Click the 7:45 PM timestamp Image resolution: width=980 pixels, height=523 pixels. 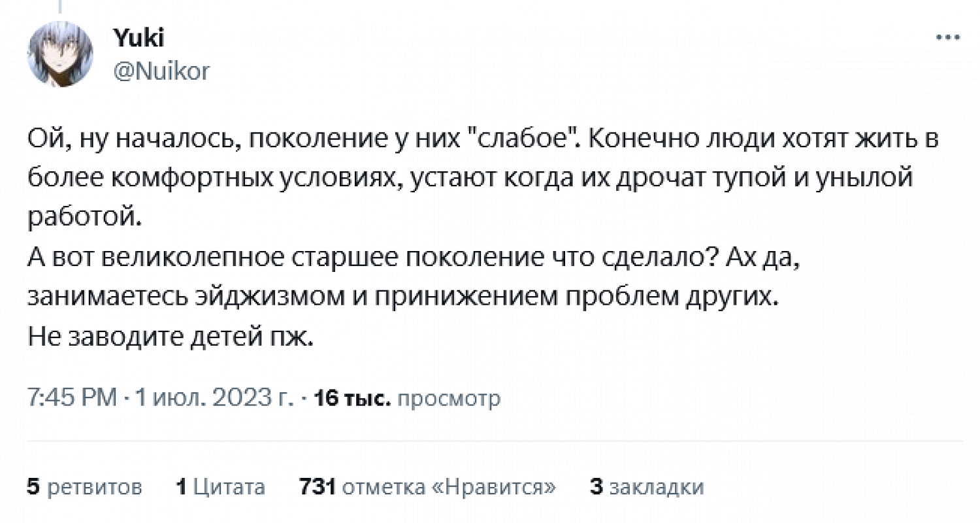[72, 397]
